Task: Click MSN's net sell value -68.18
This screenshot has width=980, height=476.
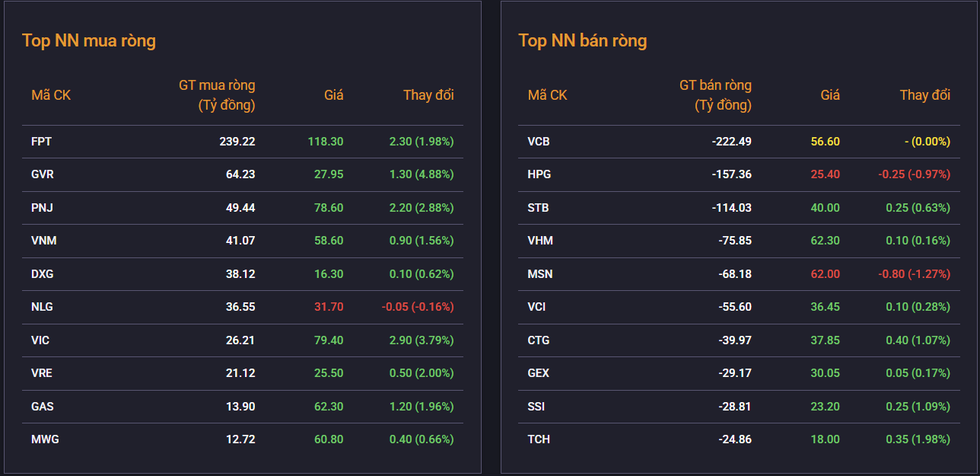Action: coord(734,274)
